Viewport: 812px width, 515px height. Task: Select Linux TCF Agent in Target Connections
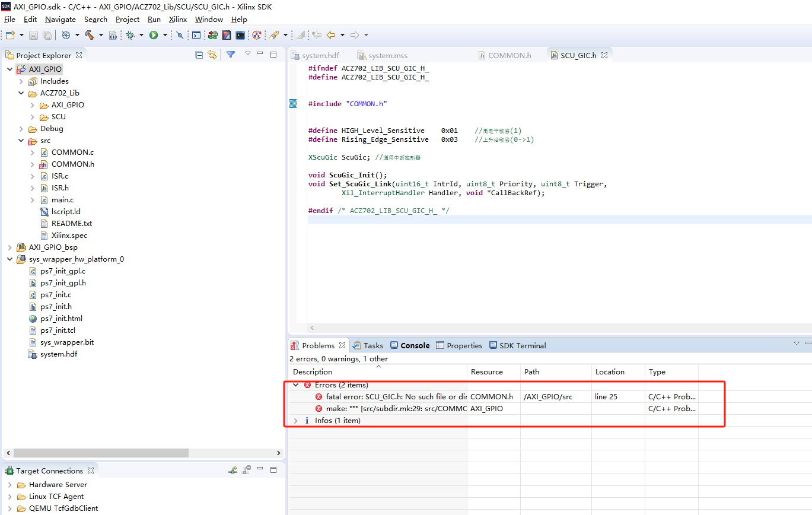(x=56, y=497)
